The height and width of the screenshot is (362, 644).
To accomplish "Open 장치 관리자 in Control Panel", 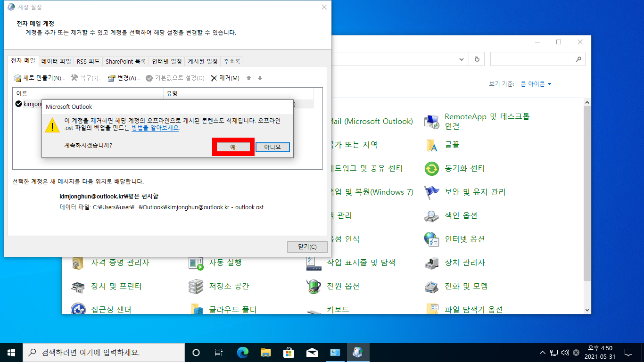I will pyautogui.click(x=454, y=263).
